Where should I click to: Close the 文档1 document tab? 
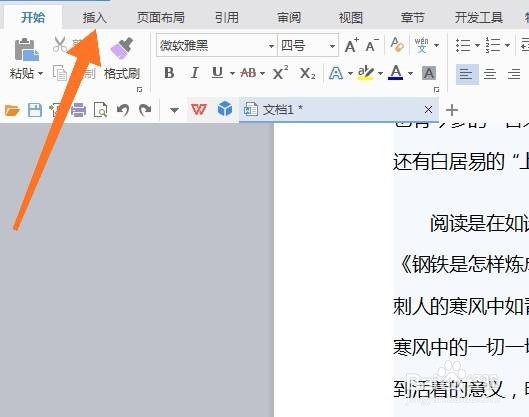(428, 110)
